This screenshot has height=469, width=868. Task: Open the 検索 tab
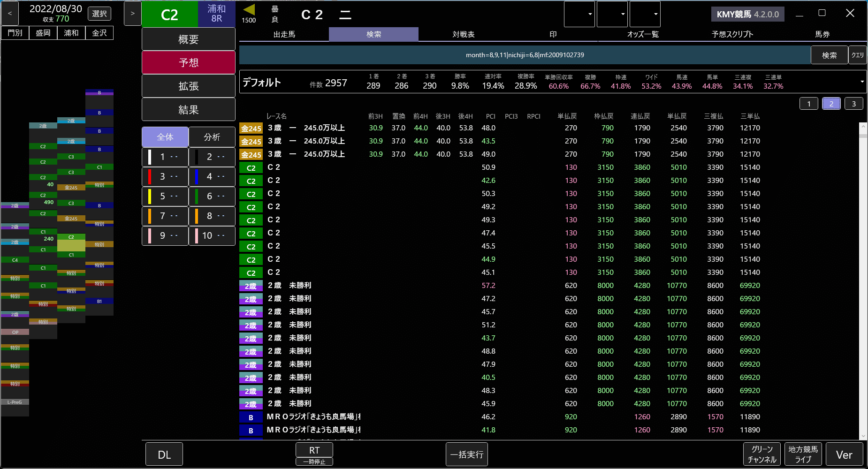[x=374, y=34]
